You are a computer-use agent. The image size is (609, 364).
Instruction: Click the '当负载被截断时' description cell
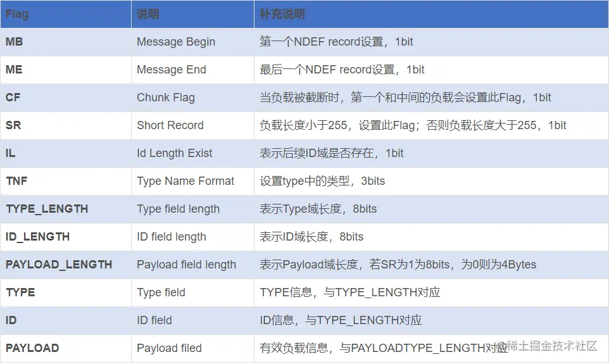pyautogui.click(x=432, y=97)
